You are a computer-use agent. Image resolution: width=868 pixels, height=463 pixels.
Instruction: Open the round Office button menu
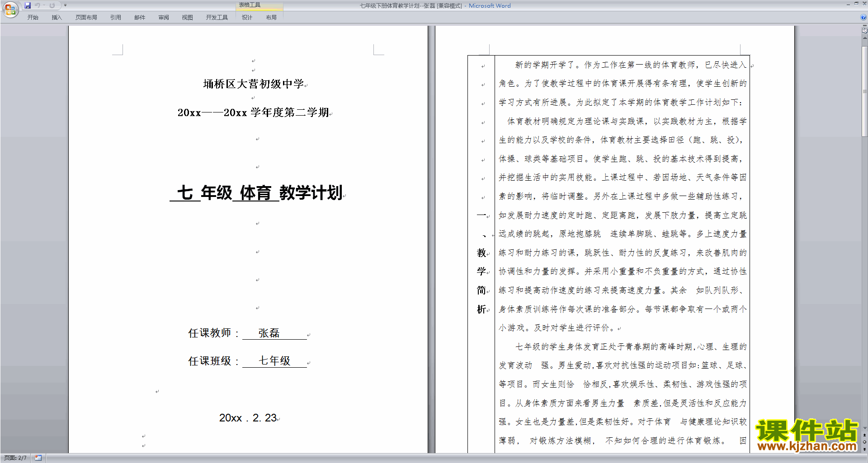pos(10,9)
